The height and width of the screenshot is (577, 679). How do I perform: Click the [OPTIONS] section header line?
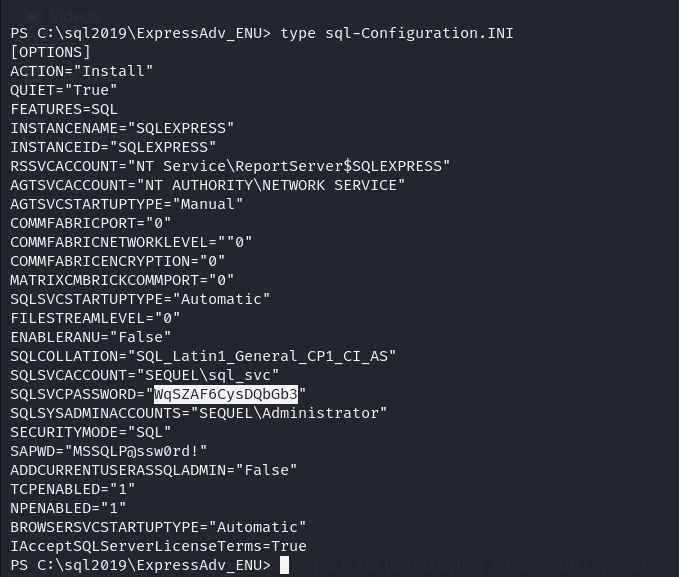click(x=50, y=52)
